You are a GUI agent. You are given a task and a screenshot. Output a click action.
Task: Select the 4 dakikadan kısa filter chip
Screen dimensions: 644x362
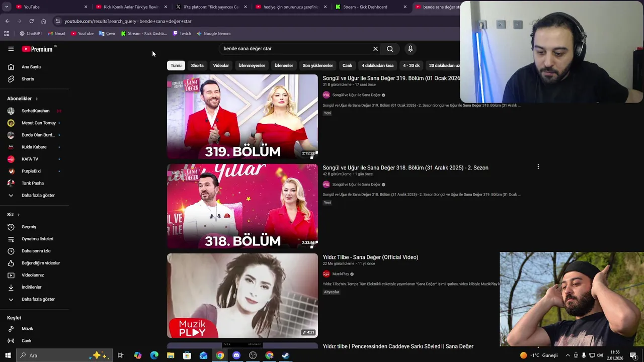click(377, 65)
